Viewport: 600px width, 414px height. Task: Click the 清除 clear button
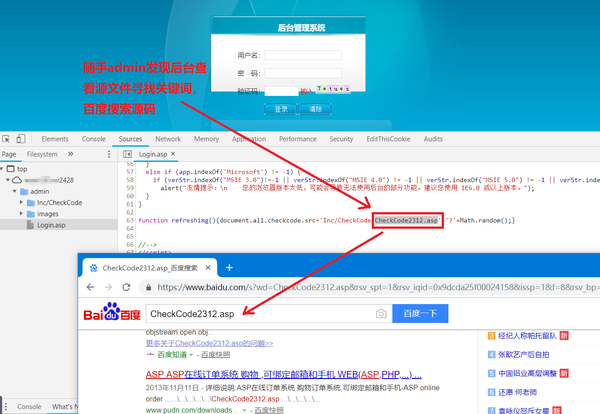(315, 109)
